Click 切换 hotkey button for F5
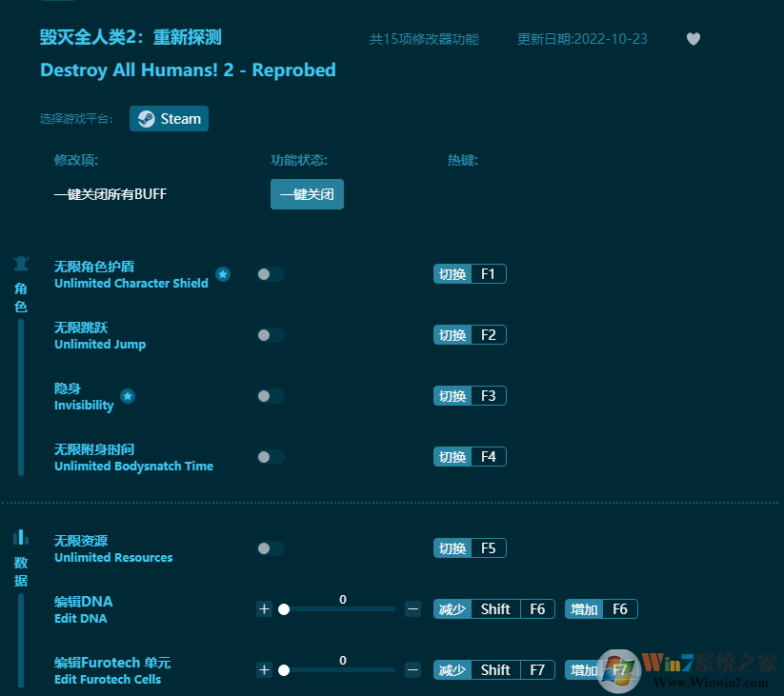This screenshot has width=784, height=696. coord(452,548)
